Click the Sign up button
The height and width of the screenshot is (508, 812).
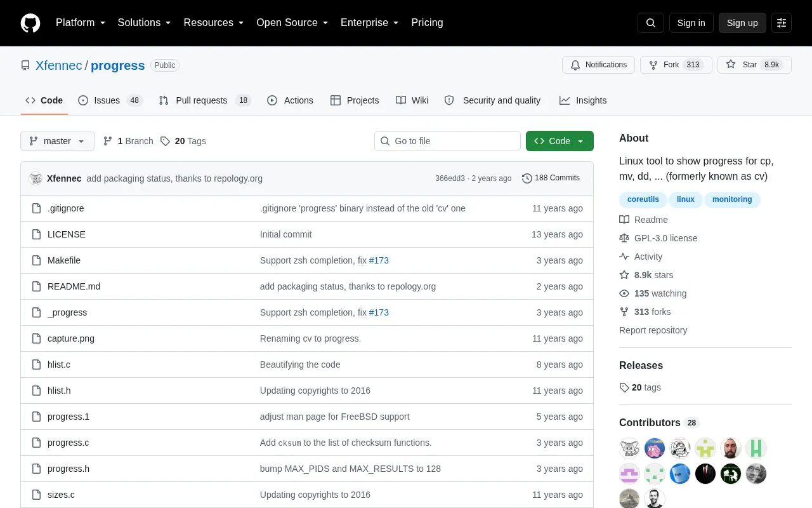[742, 23]
